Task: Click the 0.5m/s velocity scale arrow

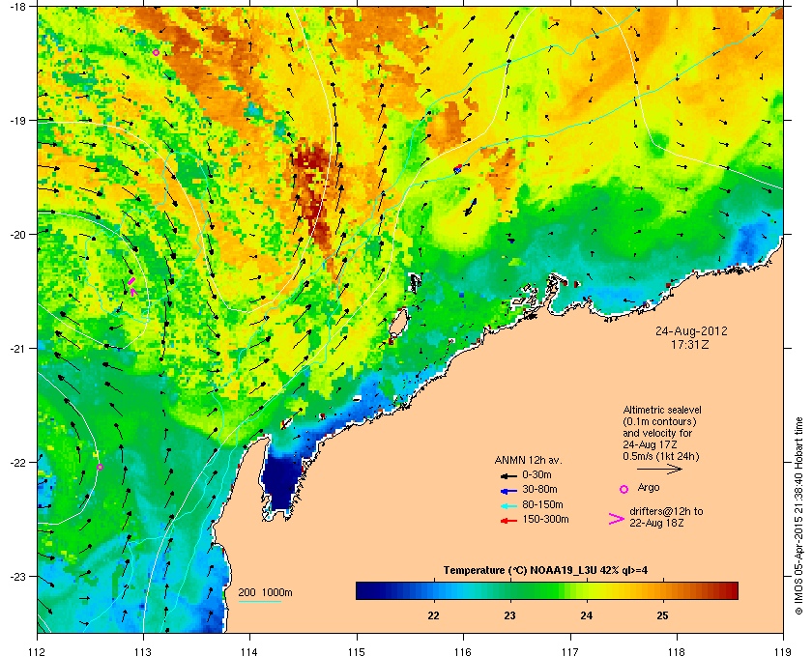Action: pos(659,470)
